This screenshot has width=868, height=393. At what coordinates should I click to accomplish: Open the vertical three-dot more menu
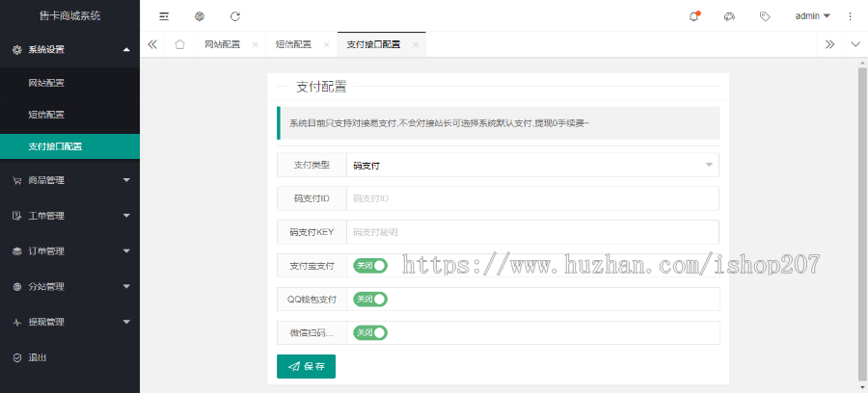[850, 16]
